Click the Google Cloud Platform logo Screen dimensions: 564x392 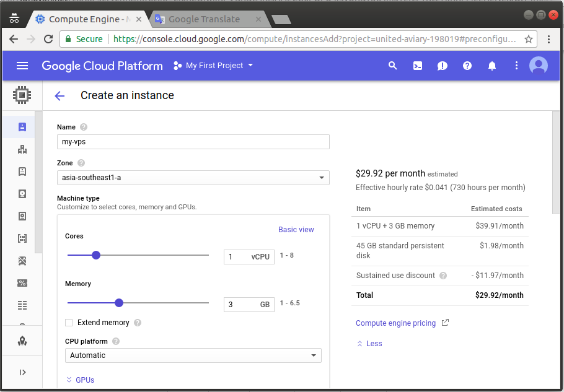(102, 66)
